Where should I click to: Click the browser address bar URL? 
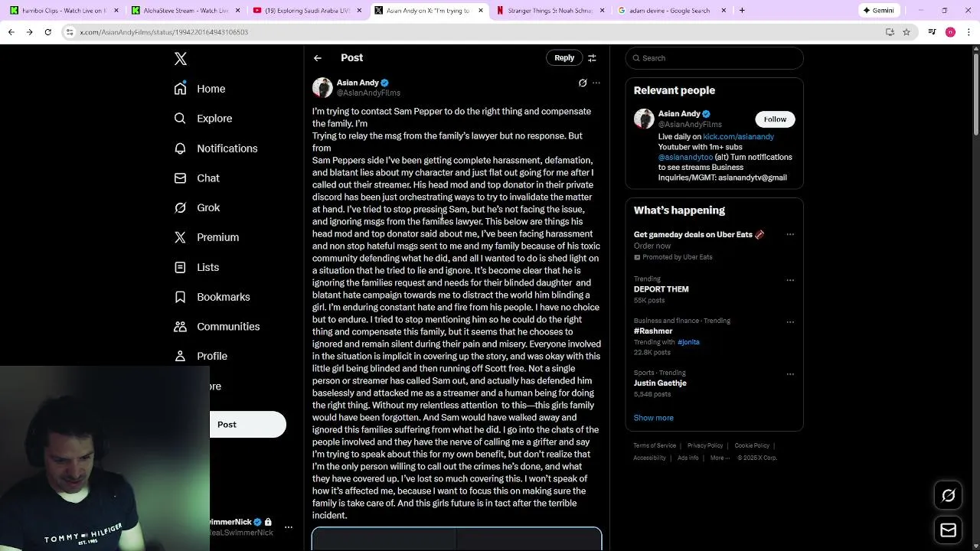pos(164,32)
